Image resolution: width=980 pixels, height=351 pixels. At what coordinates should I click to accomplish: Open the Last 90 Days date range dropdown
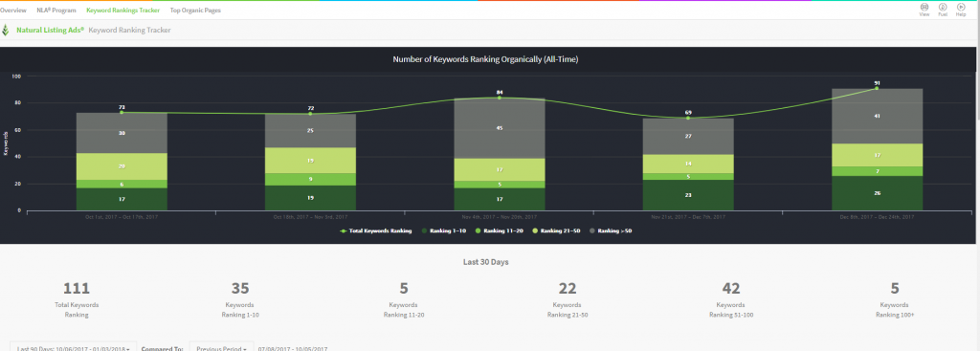coord(73,348)
